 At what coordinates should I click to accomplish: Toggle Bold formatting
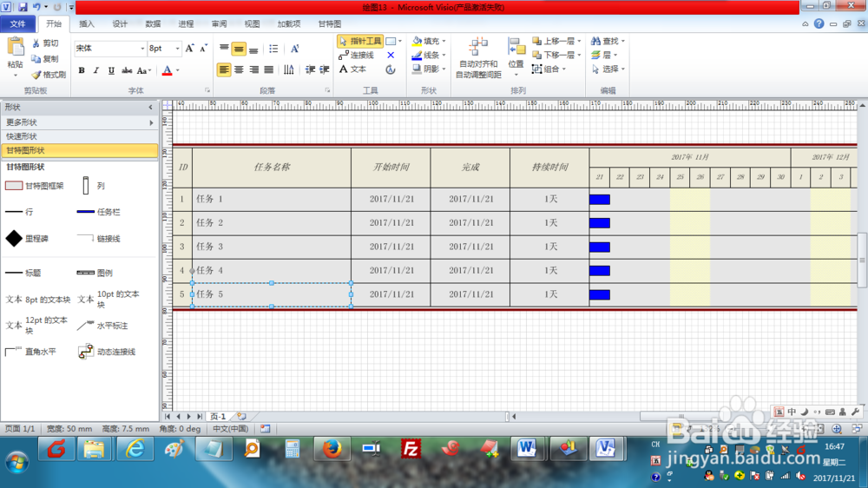tap(82, 70)
